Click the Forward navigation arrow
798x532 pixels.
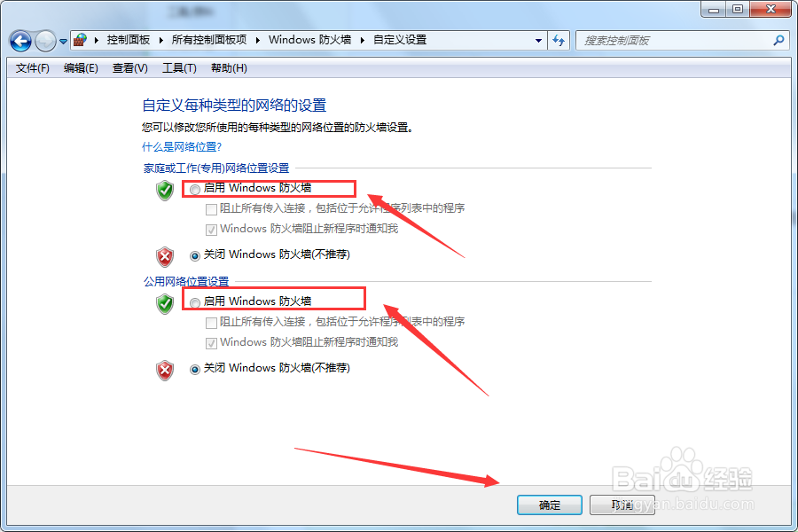point(45,41)
